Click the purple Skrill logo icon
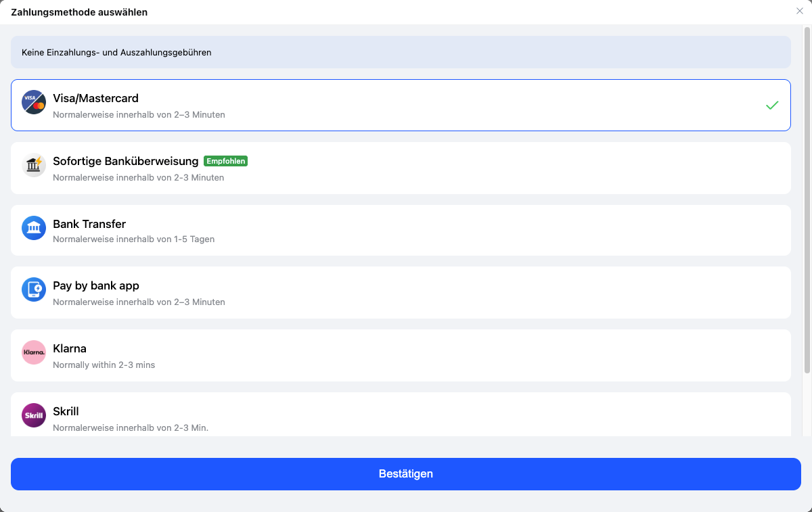Screen dimensions: 812x512 [34, 415]
